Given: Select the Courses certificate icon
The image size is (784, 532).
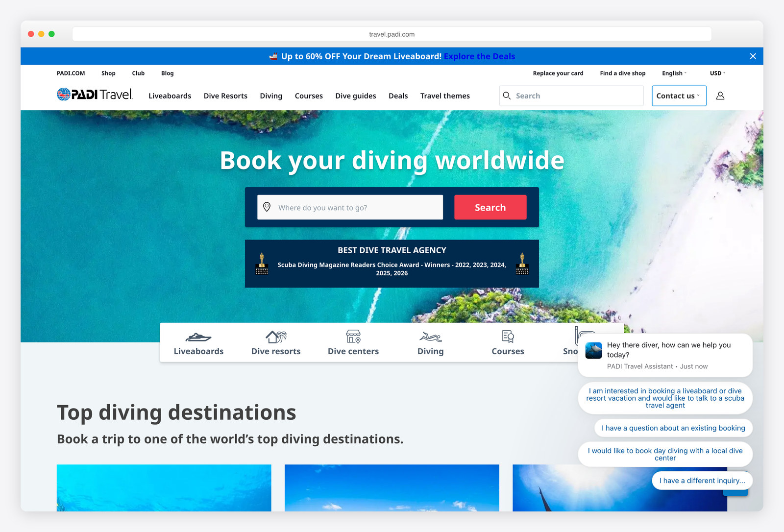Looking at the screenshot, I should pyautogui.click(x=508, y=337).
